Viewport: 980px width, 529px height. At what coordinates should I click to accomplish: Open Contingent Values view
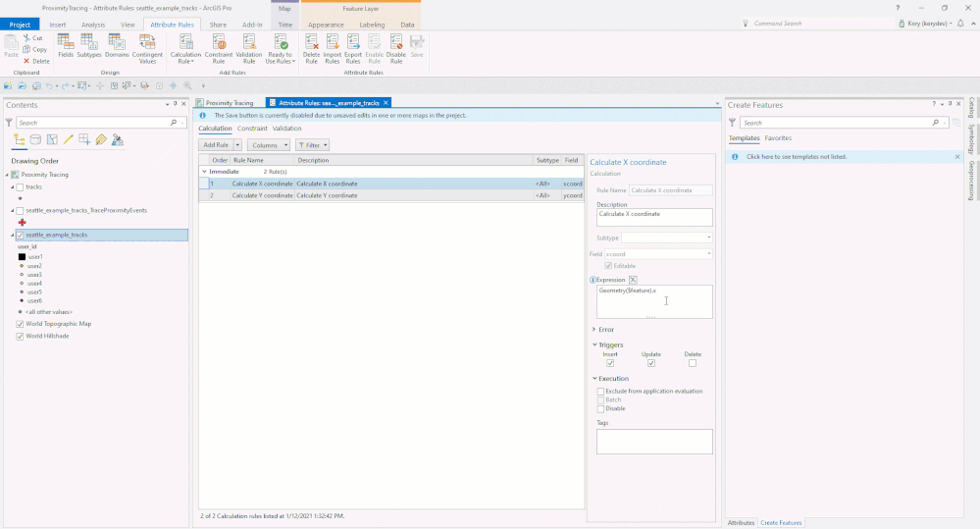click(x=147, y=49)
